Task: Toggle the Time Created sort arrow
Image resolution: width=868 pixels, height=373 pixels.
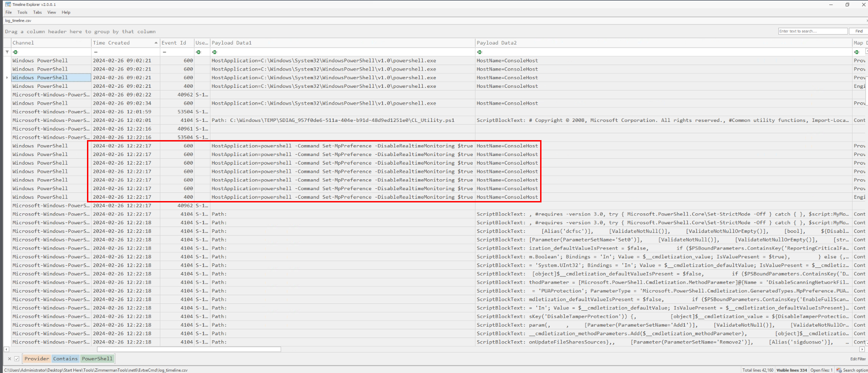Action: coord(156,43)
